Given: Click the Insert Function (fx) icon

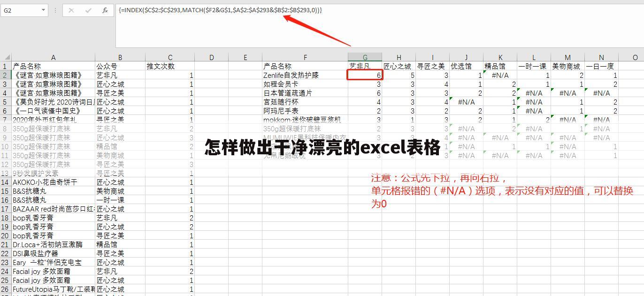Looking at the screenshot, I should pos(105,10).
